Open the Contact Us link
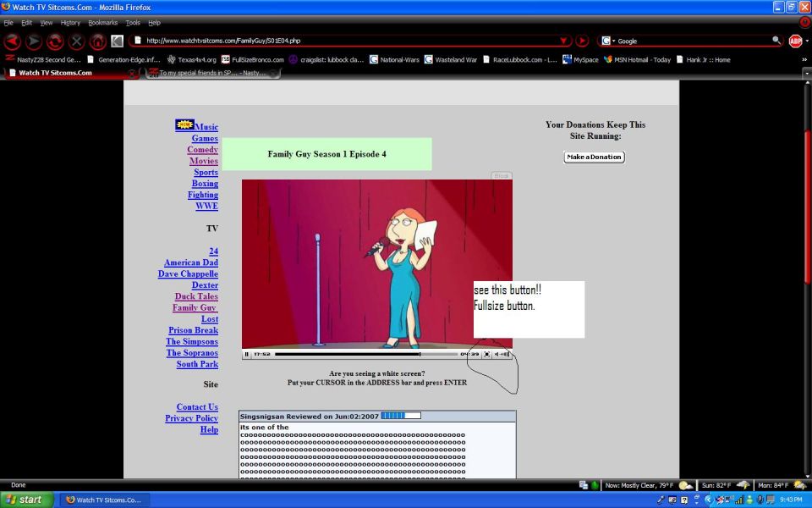Image resolution: width=812 pixels, height=508 pixels. (x=197, y=407)
